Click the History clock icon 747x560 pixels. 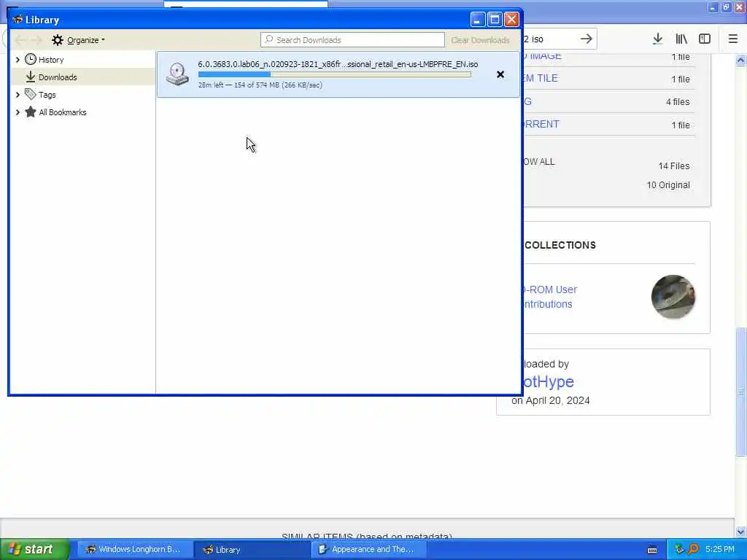(31, 59)
